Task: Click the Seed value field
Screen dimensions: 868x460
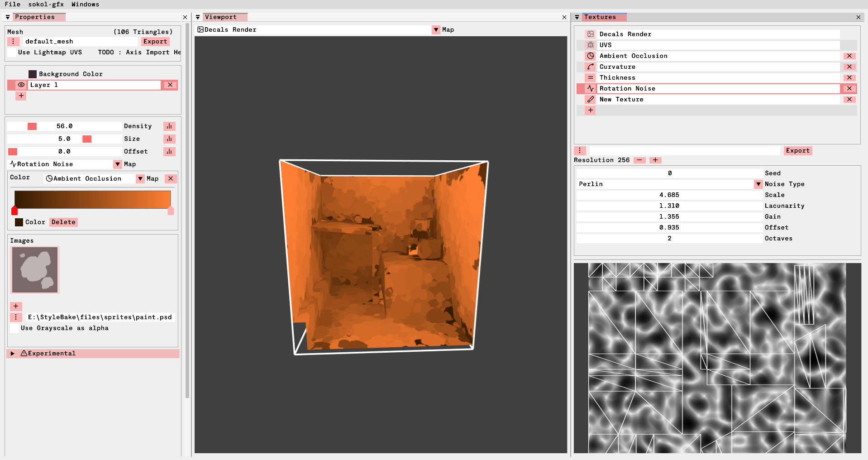Action: [x=669, y=173]
